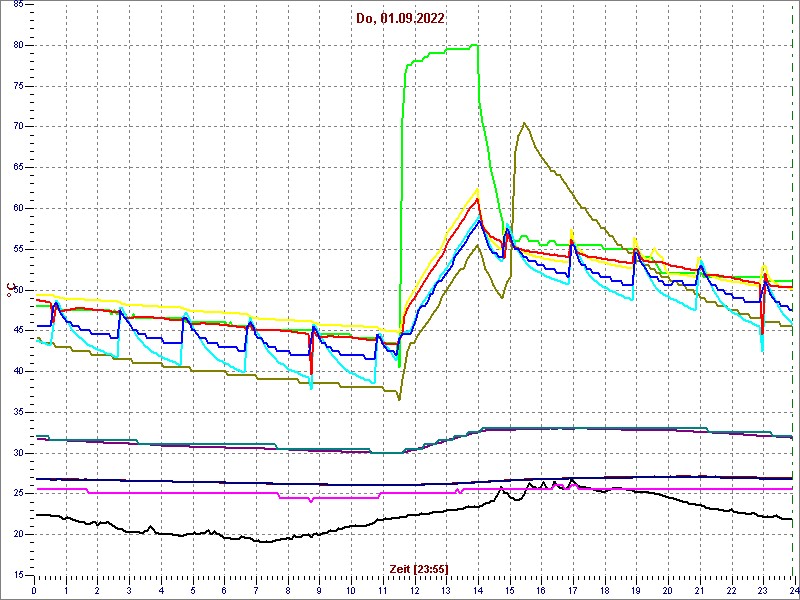Choose hour 21 on the time axis
Screen dimensions: 800x600
pos(698,590)
